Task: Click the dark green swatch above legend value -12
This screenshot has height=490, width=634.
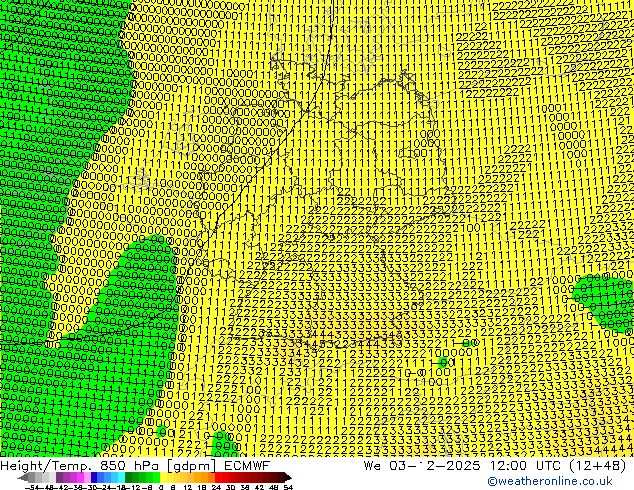Action: 129,477
